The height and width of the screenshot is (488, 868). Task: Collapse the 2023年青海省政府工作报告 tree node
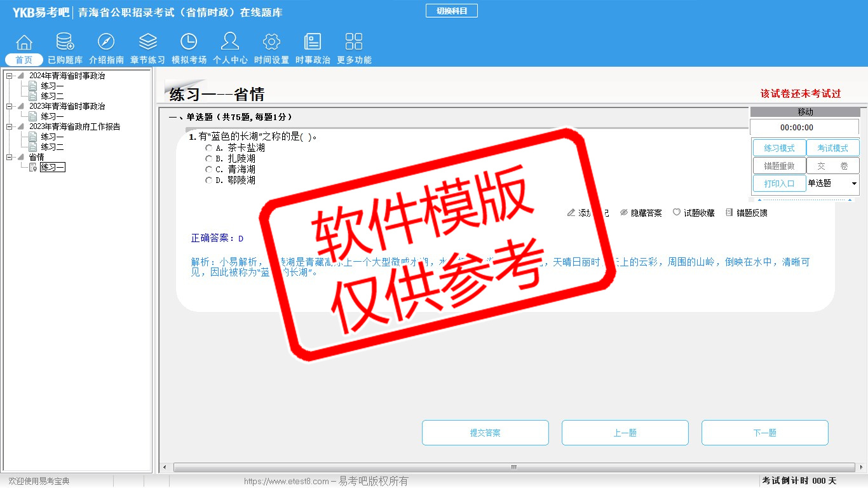pyautogui.click(x=10, y=127)
